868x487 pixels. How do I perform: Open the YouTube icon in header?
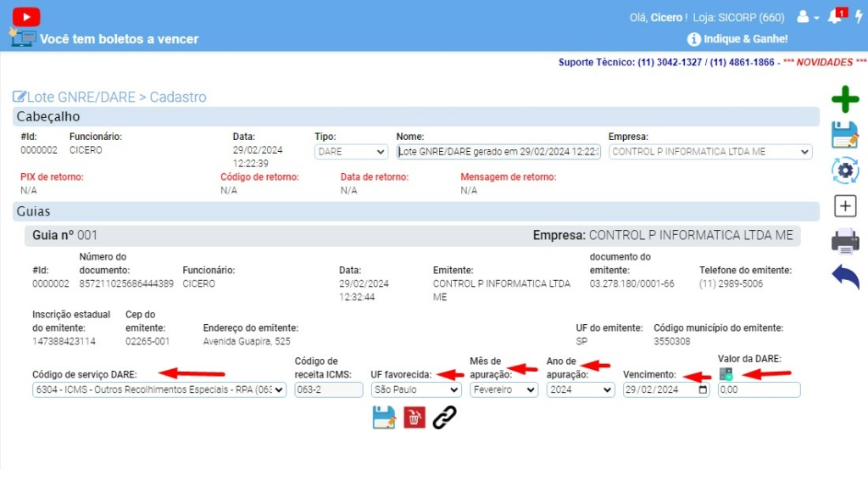click(x=26, y=17)
